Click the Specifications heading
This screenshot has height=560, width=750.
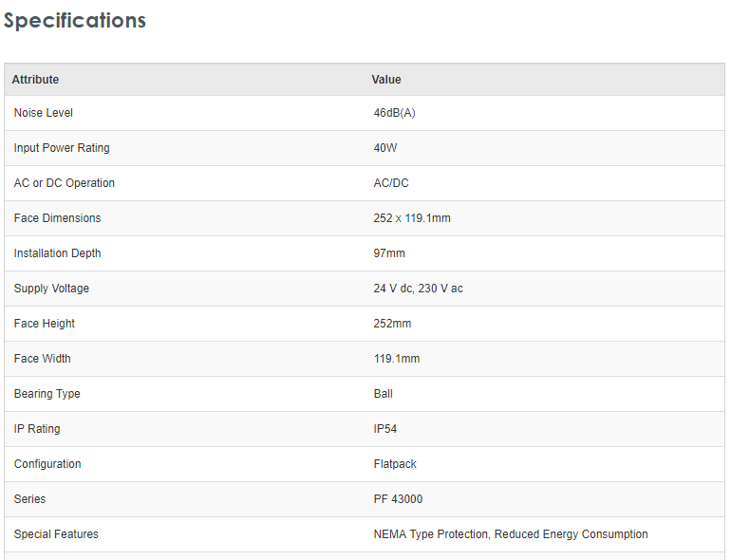(x=75, y=20)
